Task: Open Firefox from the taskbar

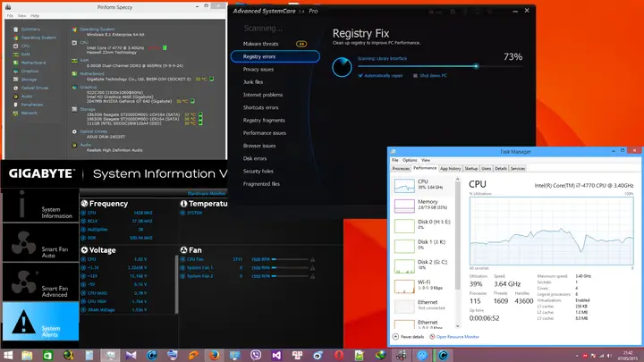Action: point(214,355)
